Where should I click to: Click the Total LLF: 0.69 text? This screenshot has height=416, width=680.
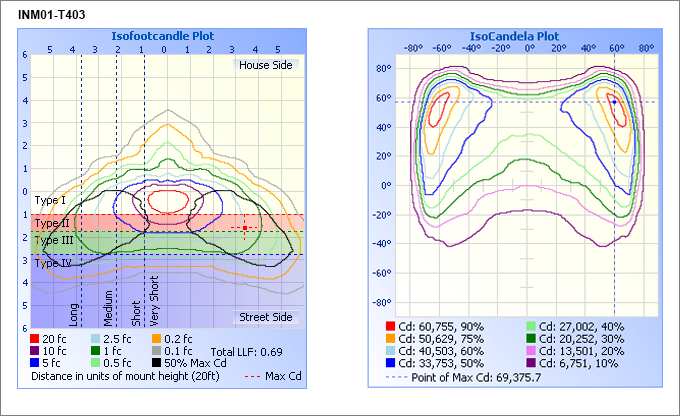tap(246, 352)
